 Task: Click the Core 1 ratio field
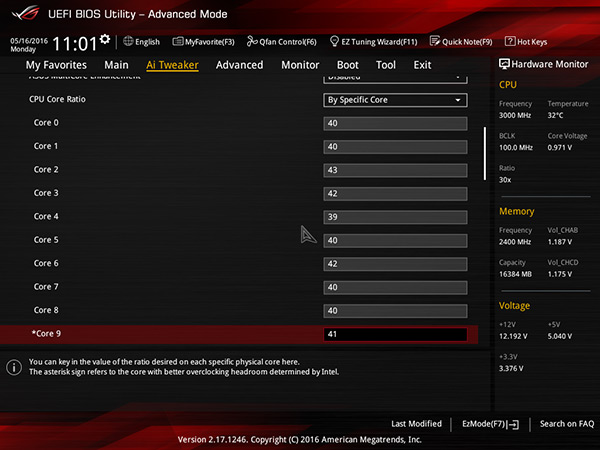(395, 147)
